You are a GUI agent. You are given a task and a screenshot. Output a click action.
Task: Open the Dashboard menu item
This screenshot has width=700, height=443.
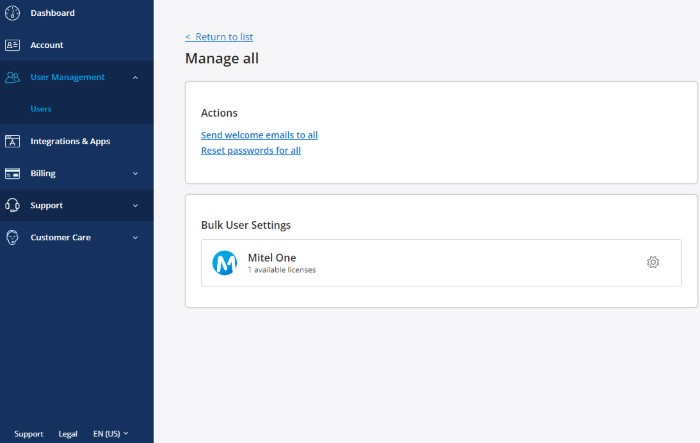point(52,13)
